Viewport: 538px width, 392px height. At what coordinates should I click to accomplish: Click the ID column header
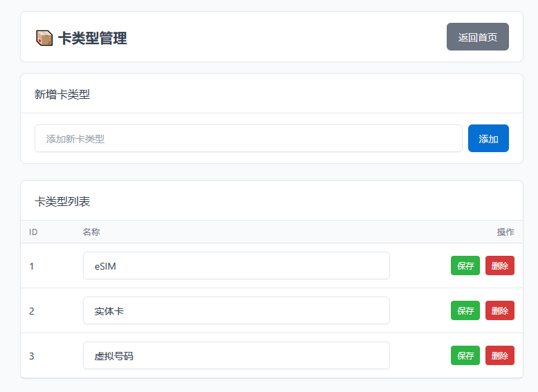click(x=33, y=232)
